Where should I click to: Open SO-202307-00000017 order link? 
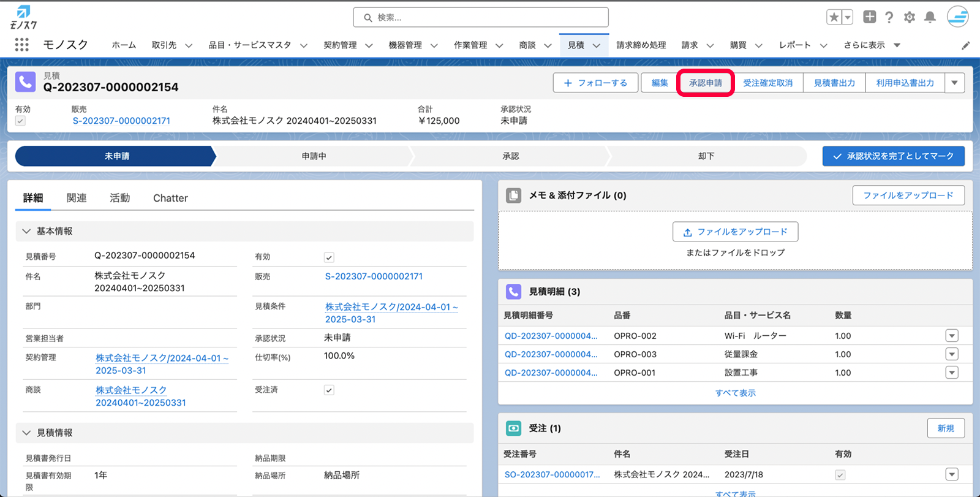552,474
